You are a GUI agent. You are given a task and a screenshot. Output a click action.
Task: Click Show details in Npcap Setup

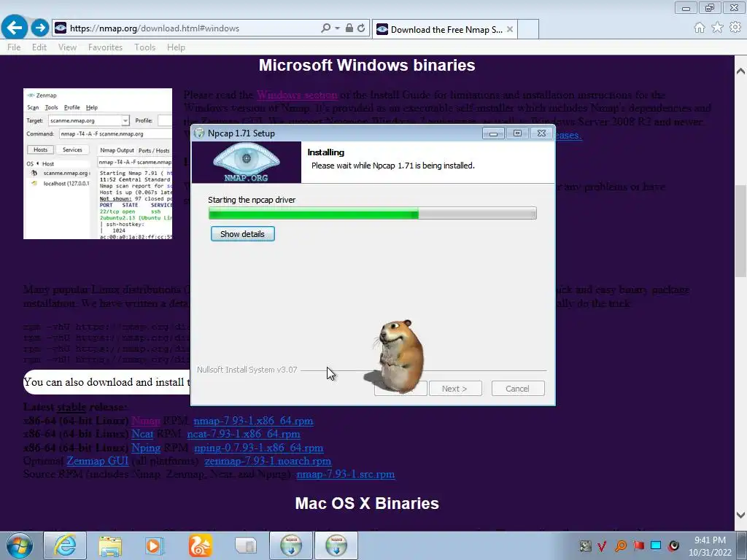coord(242,234)
